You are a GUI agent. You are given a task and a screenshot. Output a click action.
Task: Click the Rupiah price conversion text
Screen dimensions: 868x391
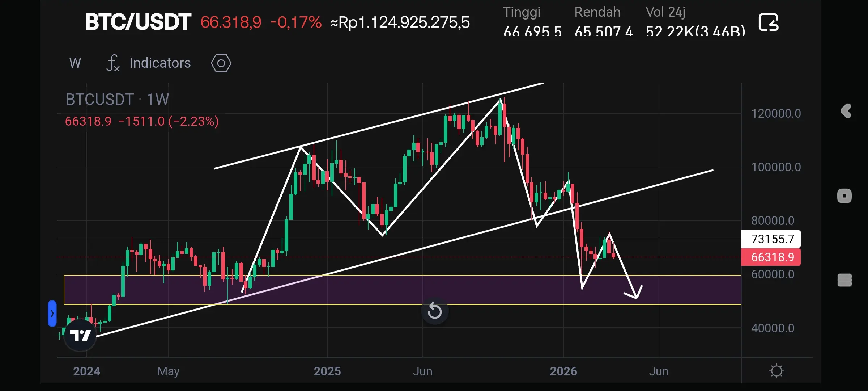point(400,22)
